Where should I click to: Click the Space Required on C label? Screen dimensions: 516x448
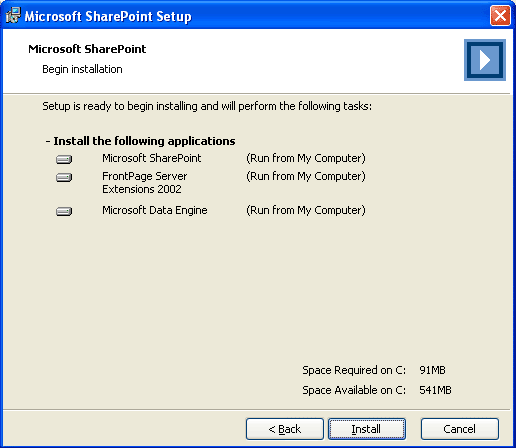point(354,370)
